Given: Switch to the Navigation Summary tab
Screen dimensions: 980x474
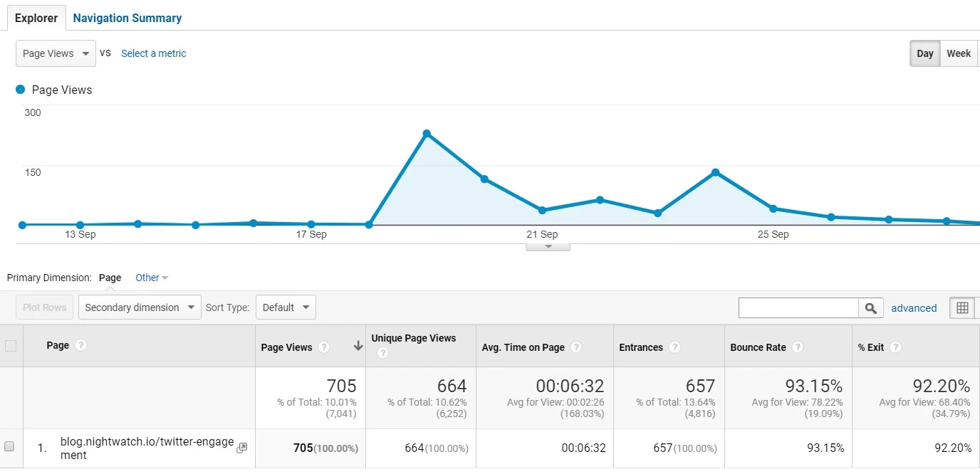Looking at the screenshot, I should pos(127,18).
